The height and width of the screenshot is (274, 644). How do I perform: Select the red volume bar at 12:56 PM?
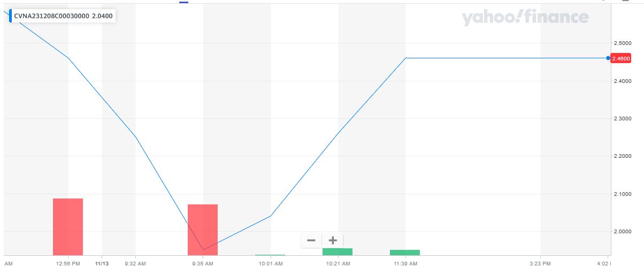68,226
